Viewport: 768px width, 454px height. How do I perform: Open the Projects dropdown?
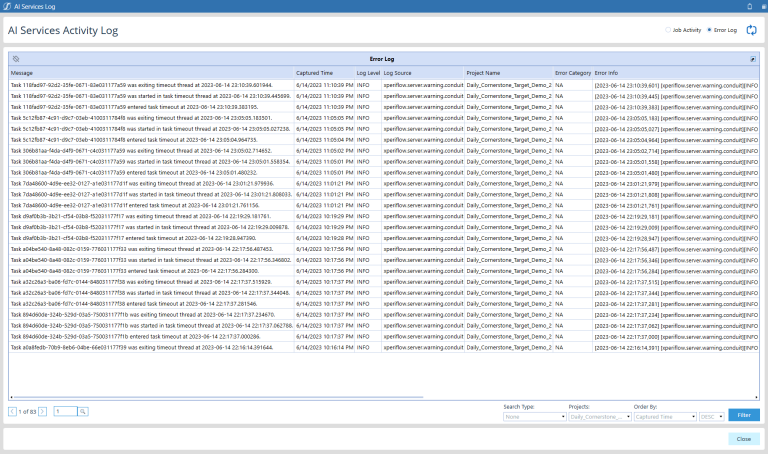click(x=600, y=417)
